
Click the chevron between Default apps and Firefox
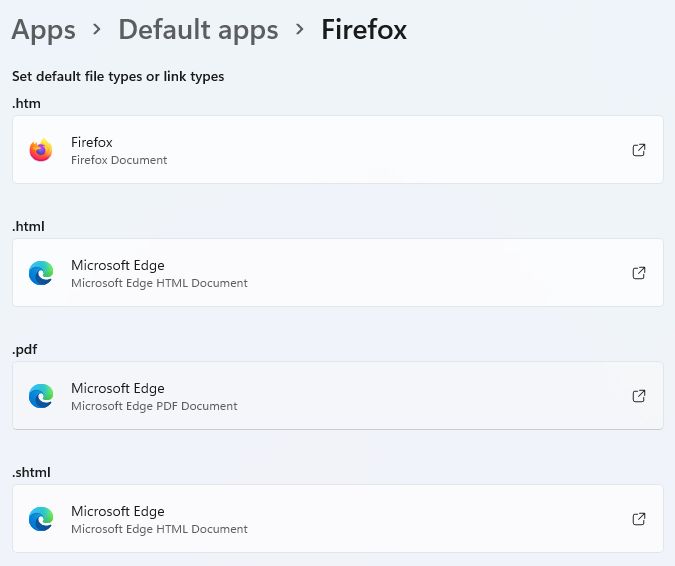(x=300, y=30)
